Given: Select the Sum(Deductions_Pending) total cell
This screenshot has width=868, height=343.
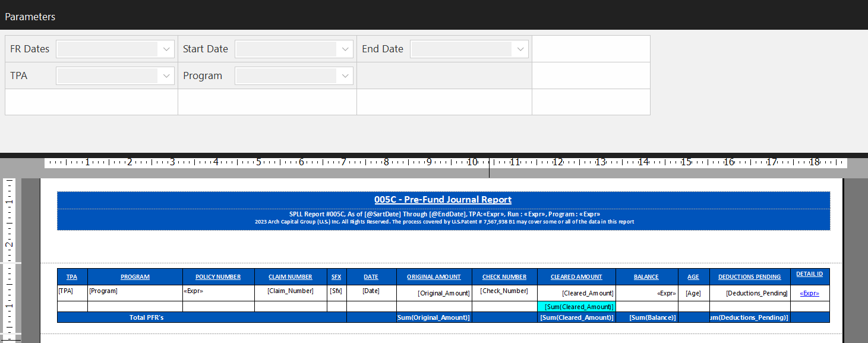Looking at the screenshot, I should coord(750,317).
